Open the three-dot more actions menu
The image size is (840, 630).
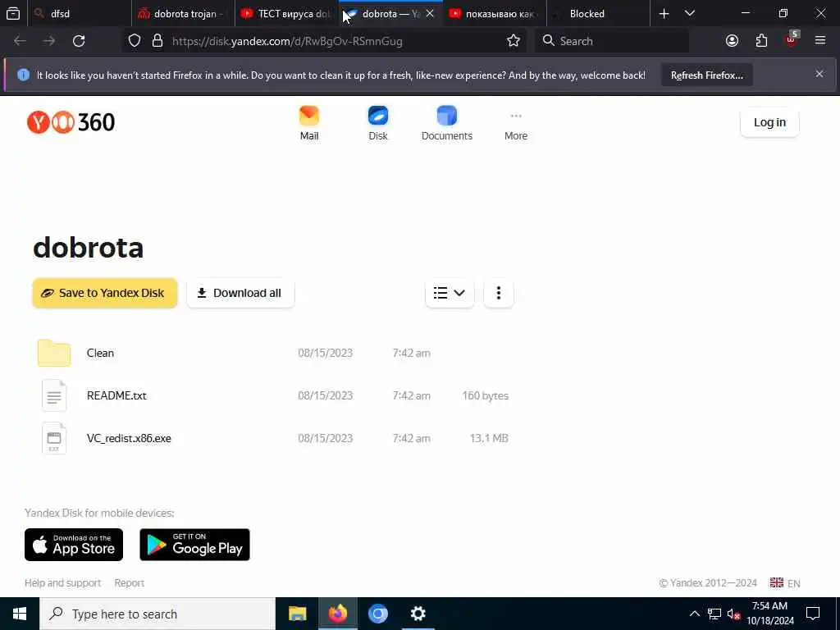click(498, 293)
